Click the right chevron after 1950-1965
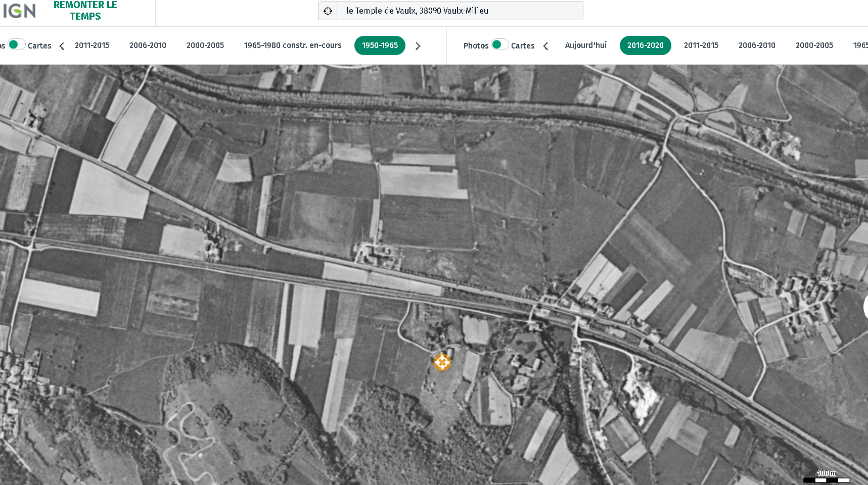 tap(418, 46)
